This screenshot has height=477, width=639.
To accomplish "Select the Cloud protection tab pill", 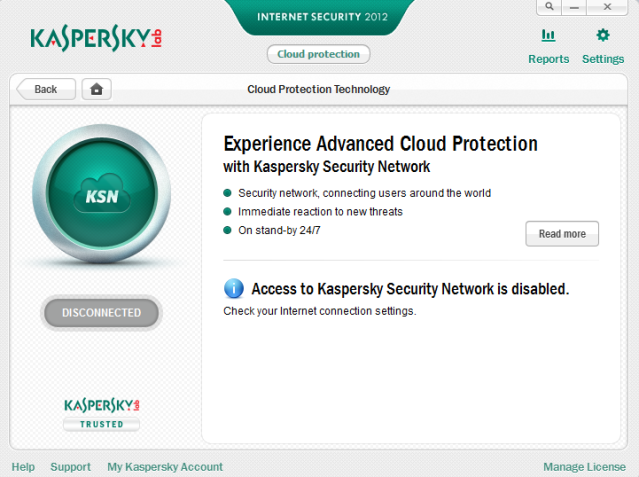I will [318, 54].
